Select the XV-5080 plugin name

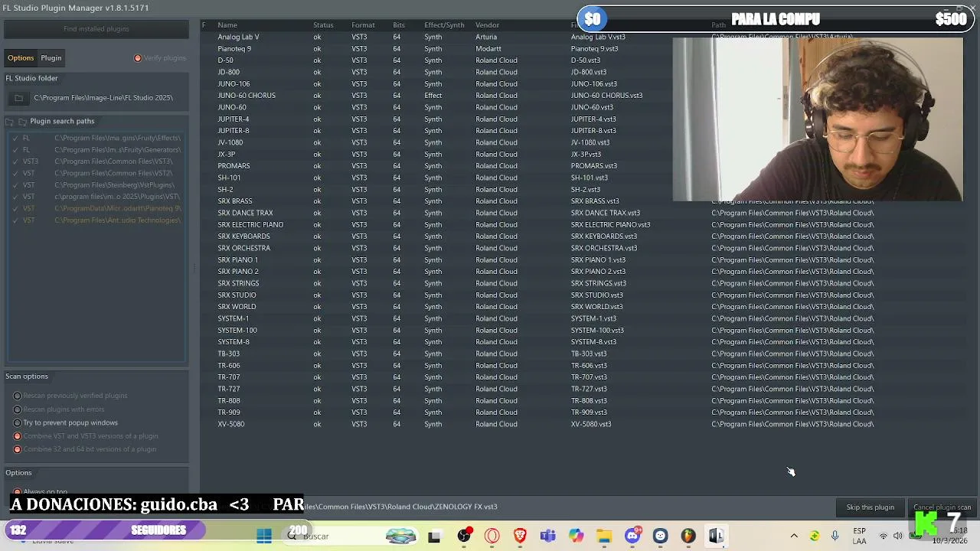coord(231,424)
